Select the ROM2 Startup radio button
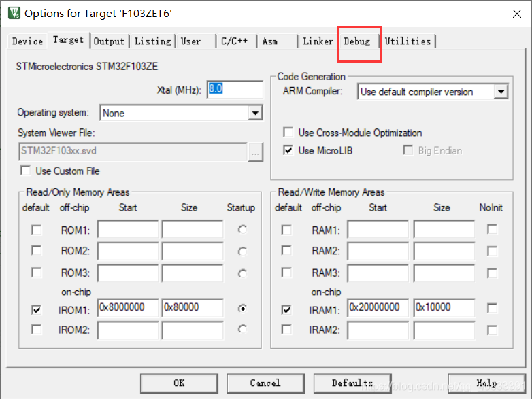The width and height of the screenshot is (532, 399). click(242, 251)
